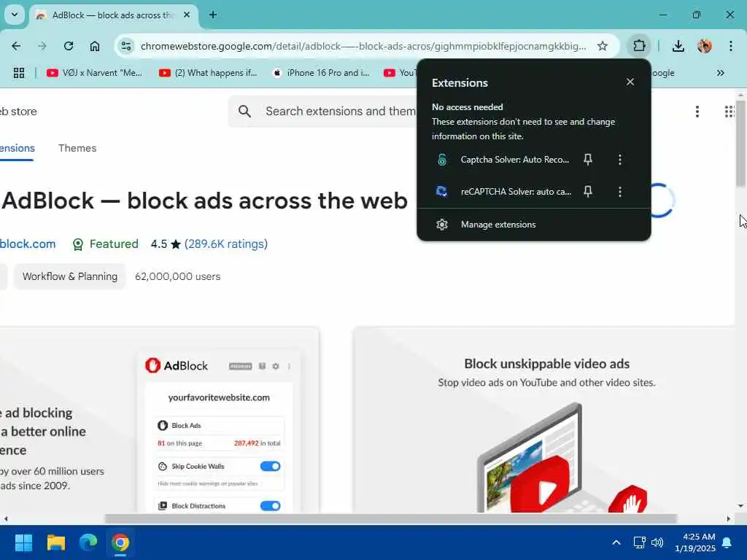747x560 pixels.
Task: Open the Google apps grid
Action: tap(729, 112)
